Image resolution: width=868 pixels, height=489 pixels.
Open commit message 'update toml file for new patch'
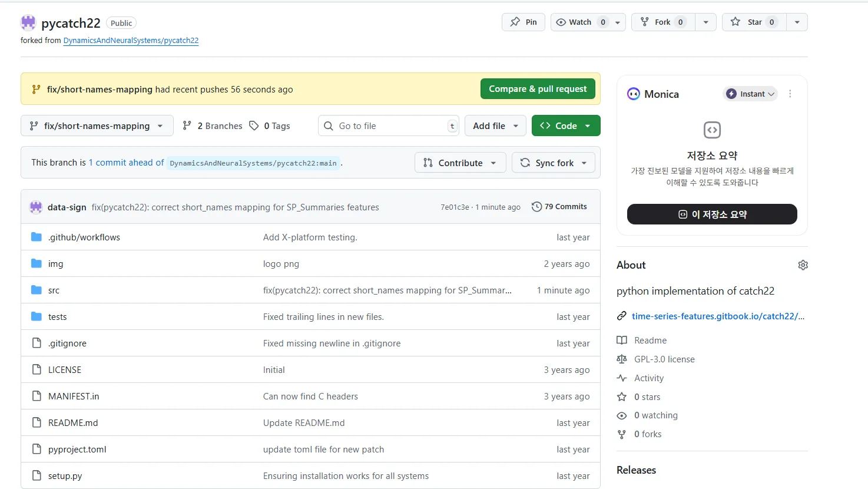323,450
